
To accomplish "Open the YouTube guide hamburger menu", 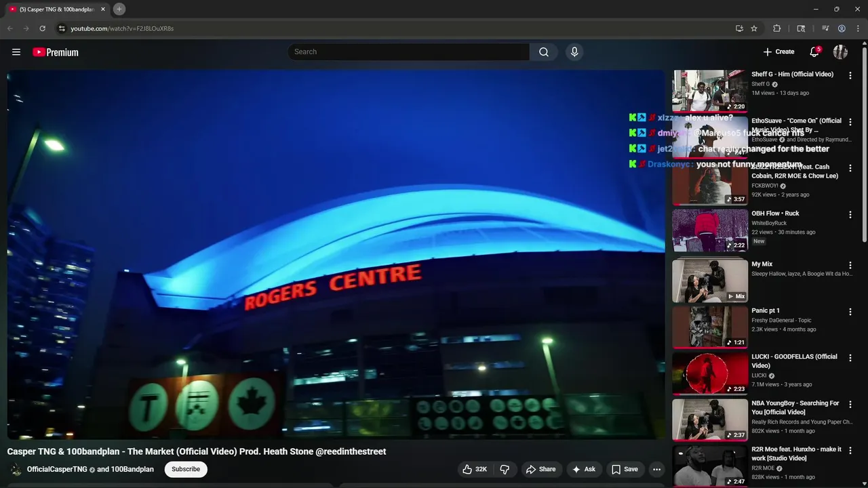I will coord(16,52).
